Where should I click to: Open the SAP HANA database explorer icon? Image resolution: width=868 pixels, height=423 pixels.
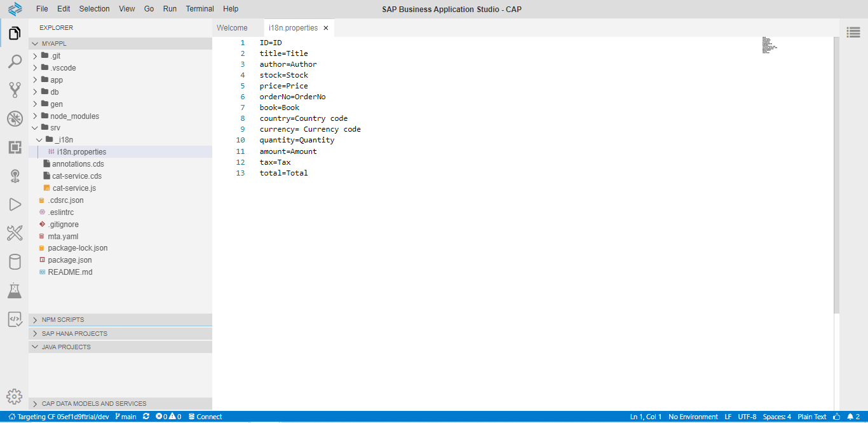[14, 262]
